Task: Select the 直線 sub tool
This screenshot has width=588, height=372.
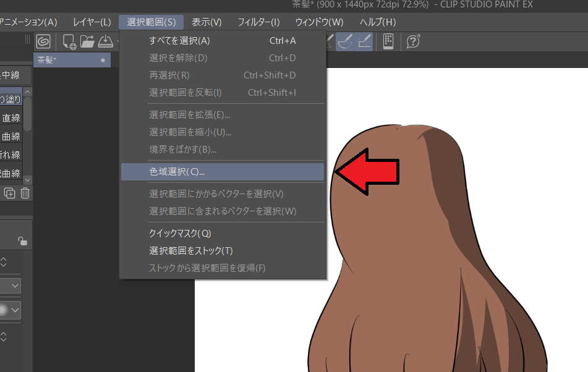Action: (x=11, y=117)
